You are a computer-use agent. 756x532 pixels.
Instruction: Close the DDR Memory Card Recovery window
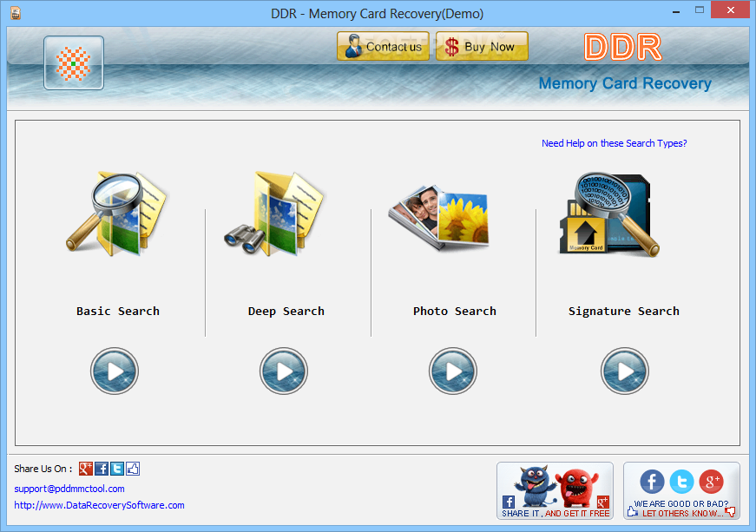pos(731,10)
